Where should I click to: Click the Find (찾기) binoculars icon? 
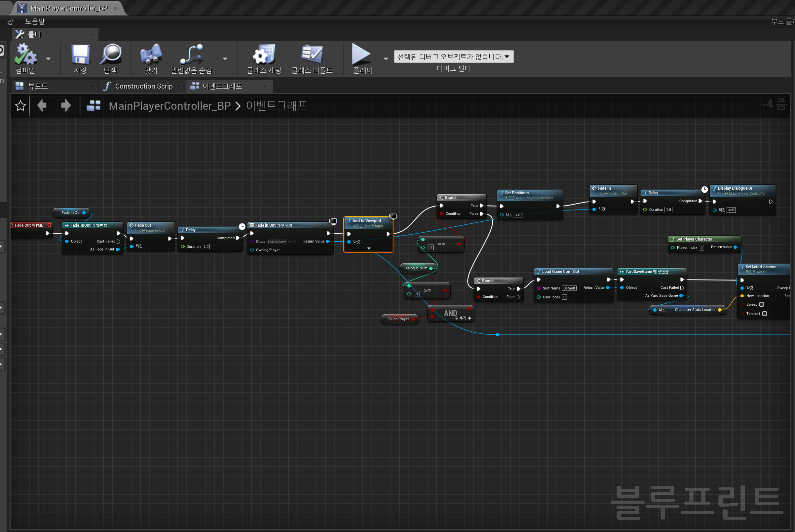pyautogui.click(x=151, y=55)
